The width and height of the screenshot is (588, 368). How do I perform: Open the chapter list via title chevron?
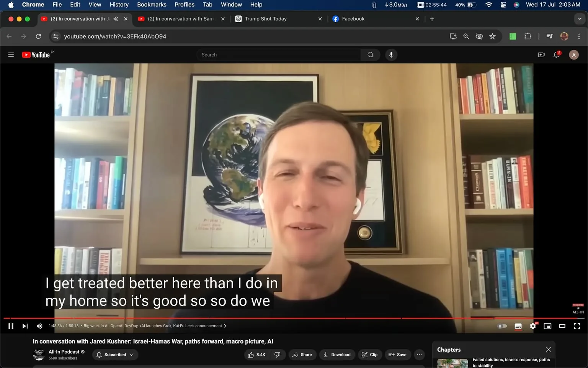(225, 325)
